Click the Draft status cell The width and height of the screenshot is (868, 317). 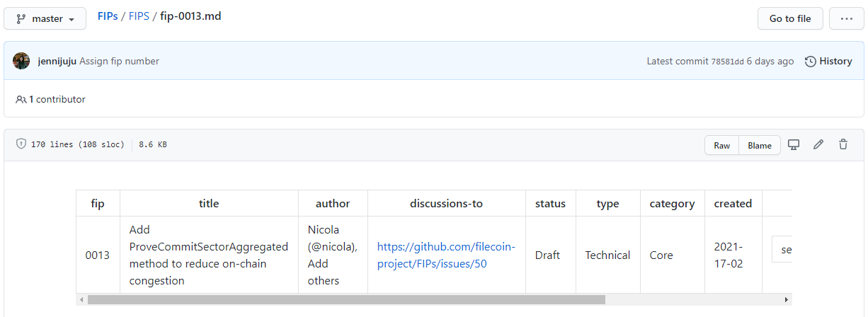[x=550, y=255]
